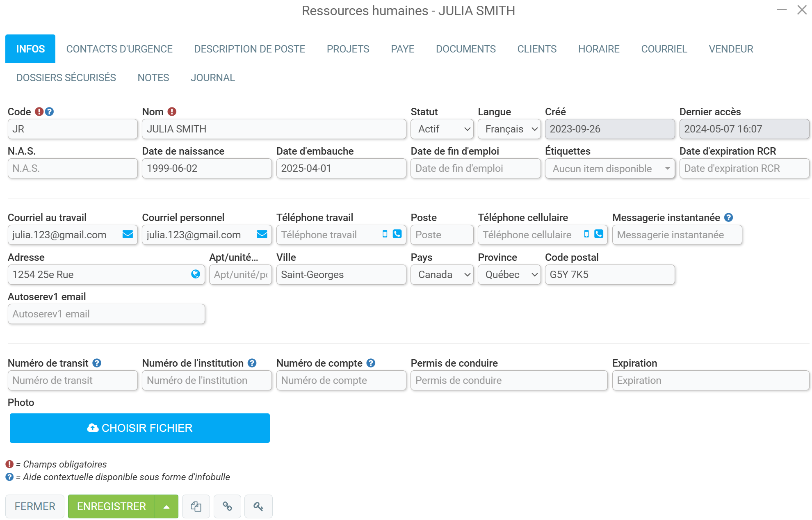The image size is (812, 520).
Task: Click the envelope icon in Courriel au travail
Action: click(128, 234)
